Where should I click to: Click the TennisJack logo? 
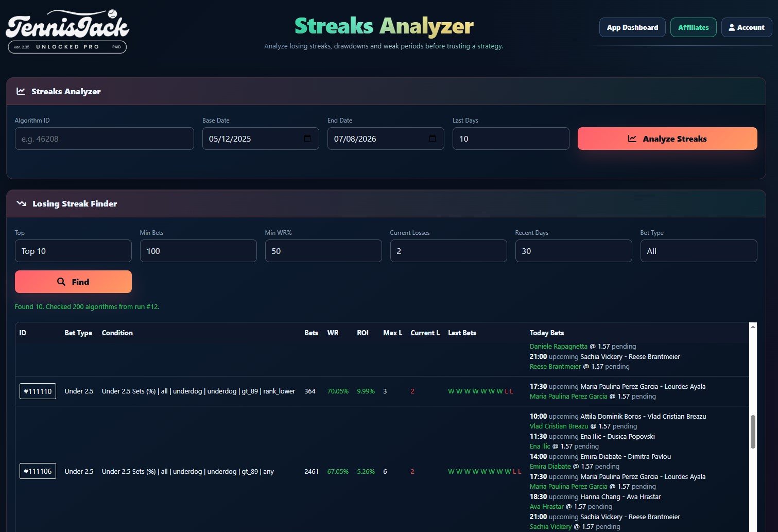click(67, 31)
